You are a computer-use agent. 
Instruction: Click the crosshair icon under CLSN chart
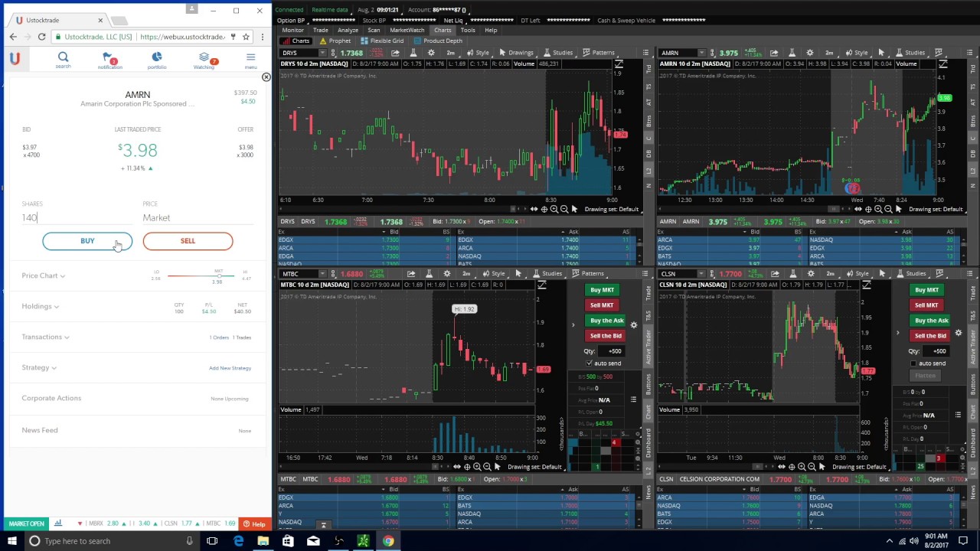coord(792,467)
